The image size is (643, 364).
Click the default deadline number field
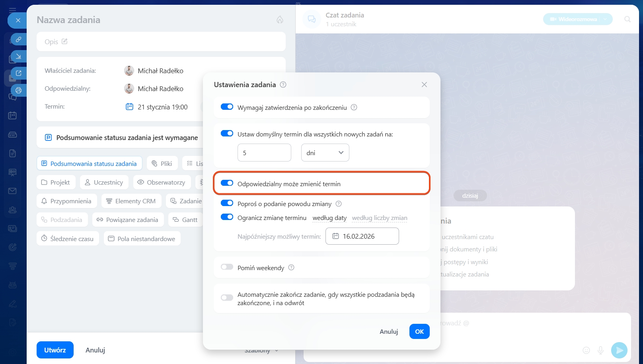point(264,153)
